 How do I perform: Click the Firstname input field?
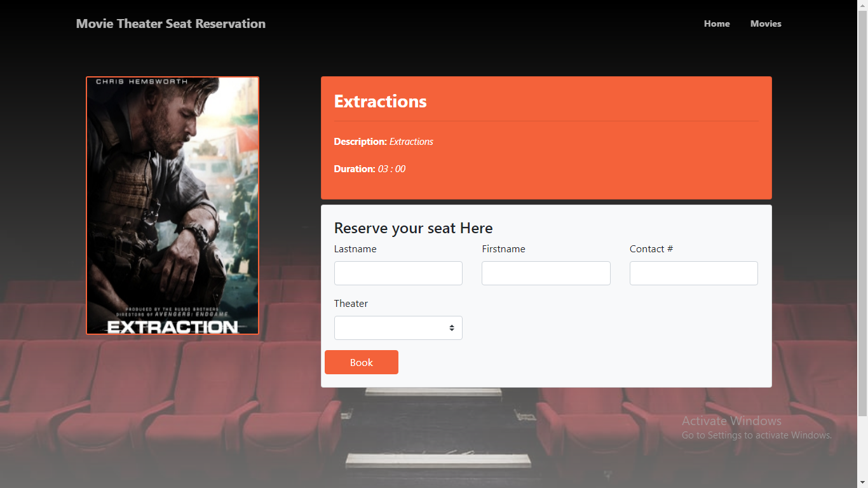pyautogui.click(x=546, y=273)
